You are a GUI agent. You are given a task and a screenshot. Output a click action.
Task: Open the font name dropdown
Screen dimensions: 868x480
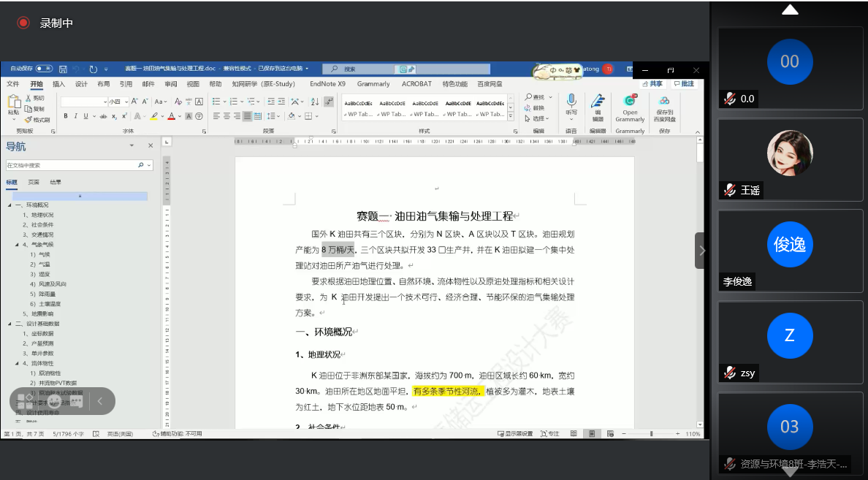tap(104, 102)
